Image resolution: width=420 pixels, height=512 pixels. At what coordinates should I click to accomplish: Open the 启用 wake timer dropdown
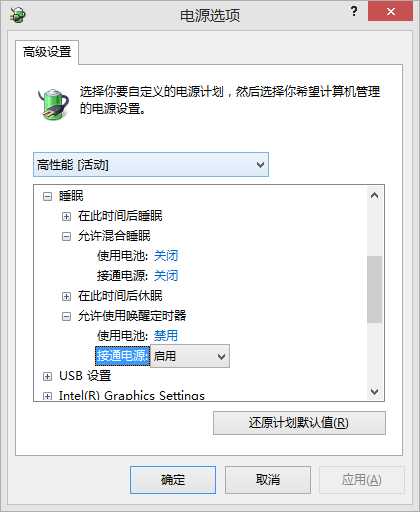point(190,356)
